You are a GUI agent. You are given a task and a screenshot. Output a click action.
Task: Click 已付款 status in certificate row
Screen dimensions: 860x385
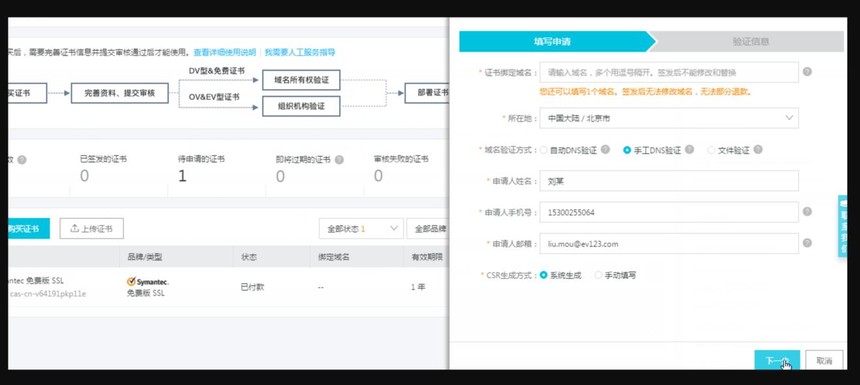252,287
